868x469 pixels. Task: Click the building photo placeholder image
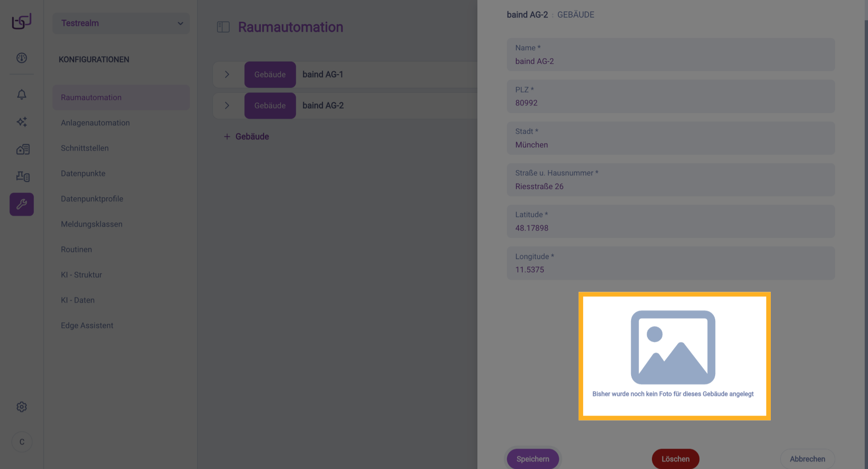point(673,347)
